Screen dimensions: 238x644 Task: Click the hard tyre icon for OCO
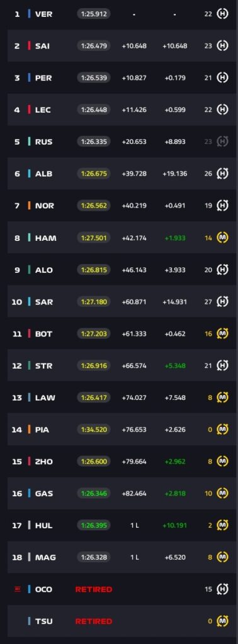222,589
